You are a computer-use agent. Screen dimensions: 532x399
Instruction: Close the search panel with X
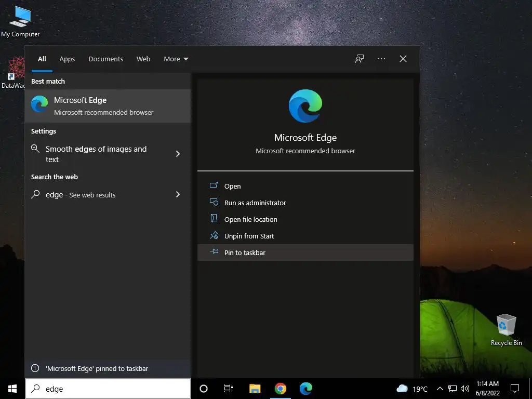coord(403,59)
